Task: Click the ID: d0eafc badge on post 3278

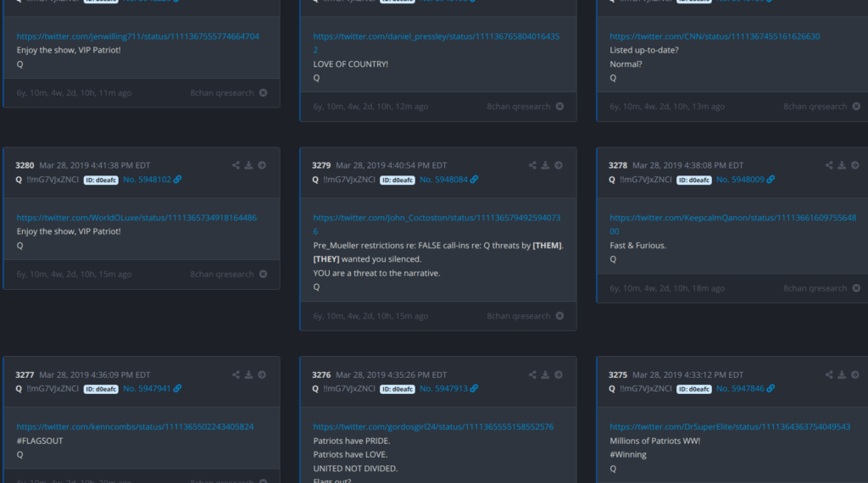Action: click(x=694, y=180)
